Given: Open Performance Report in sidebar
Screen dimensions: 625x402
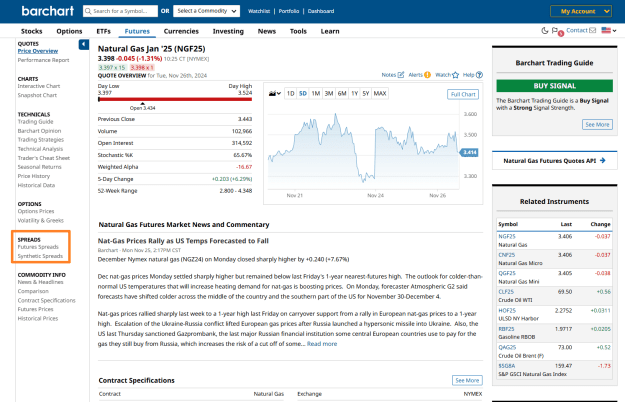Looking at the screenshot, I should tap(43, 60).
